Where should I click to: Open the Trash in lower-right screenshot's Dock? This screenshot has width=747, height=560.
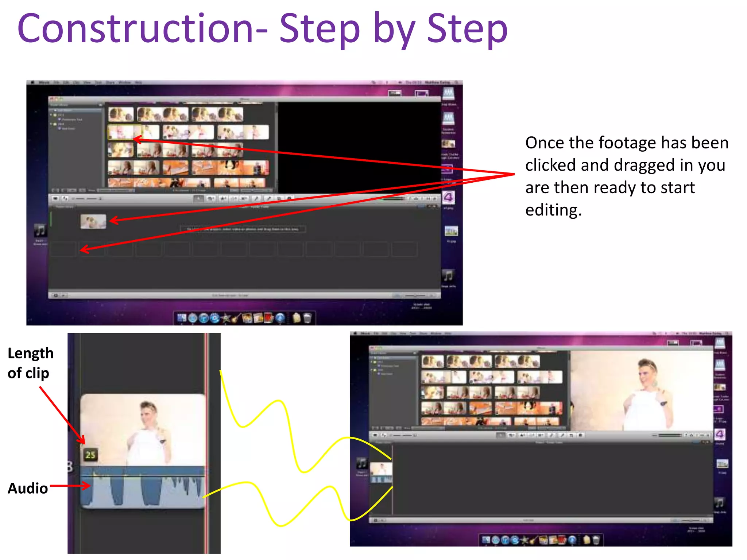coord(596,540)
